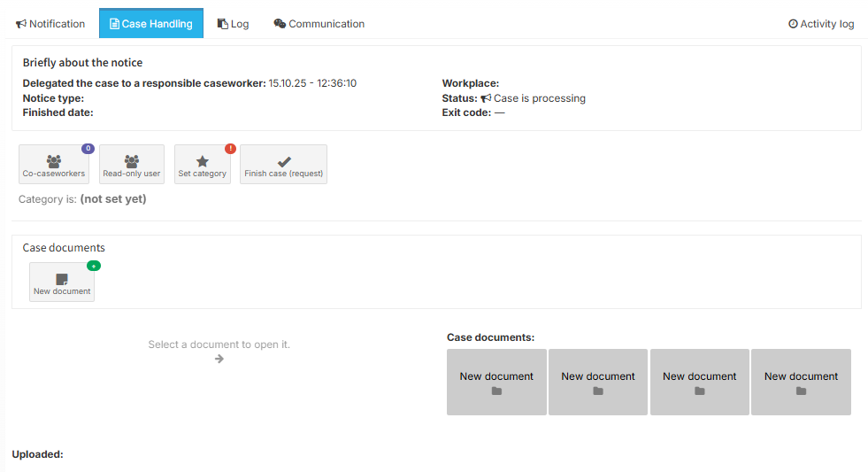Click the blue zero badge on Co-caseworkers
The image size is (868, 472).
[88, 149]
